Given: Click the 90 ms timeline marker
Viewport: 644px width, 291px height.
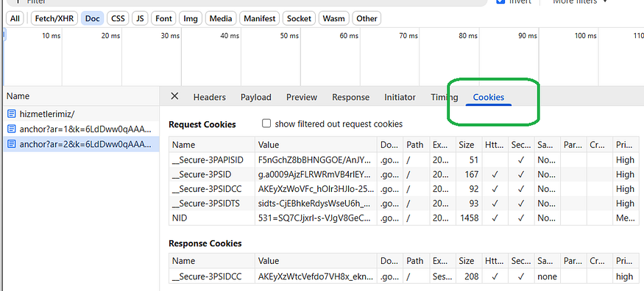Looking at the screenshot, I should 528,36.
